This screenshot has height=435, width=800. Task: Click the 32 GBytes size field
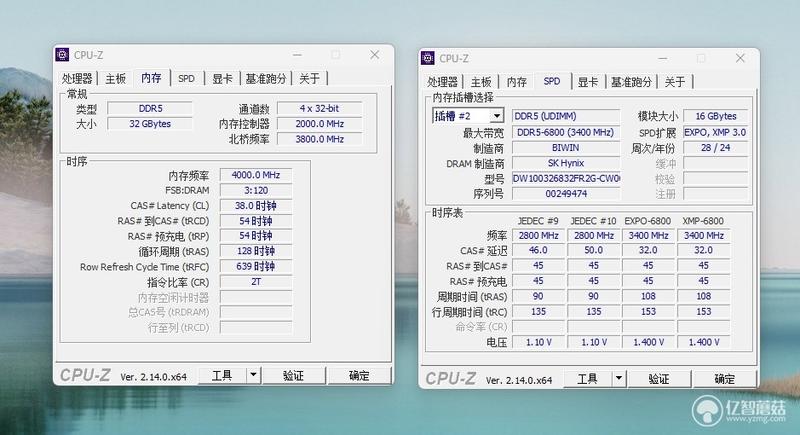point(150,123)
